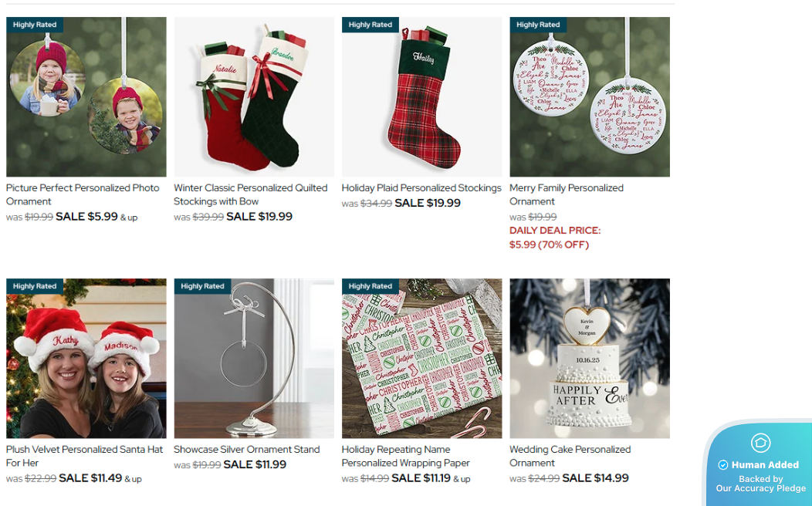The image size is (812, 506).
Task: Open the Merry Family ornament product image
Action: click(x=590, y=96)
